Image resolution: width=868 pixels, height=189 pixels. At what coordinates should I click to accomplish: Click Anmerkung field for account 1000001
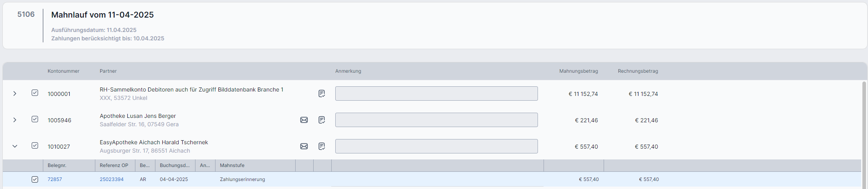[x=436, y=94]
